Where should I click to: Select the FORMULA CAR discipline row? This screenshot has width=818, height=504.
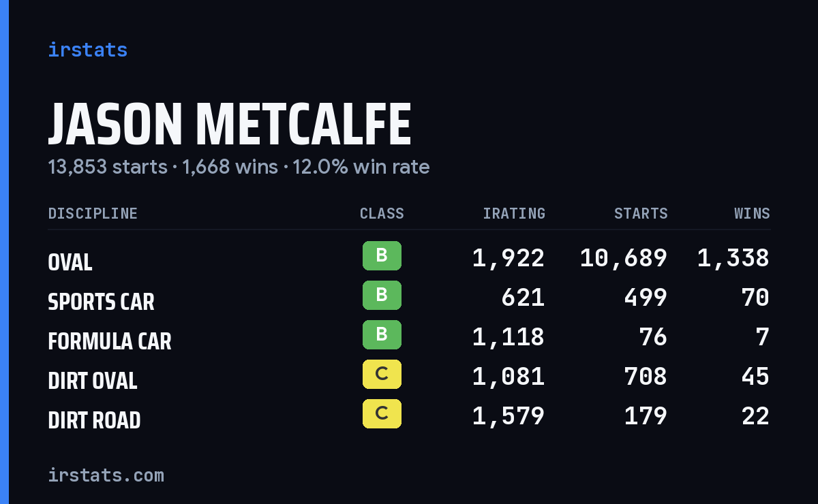coord(409,337)
